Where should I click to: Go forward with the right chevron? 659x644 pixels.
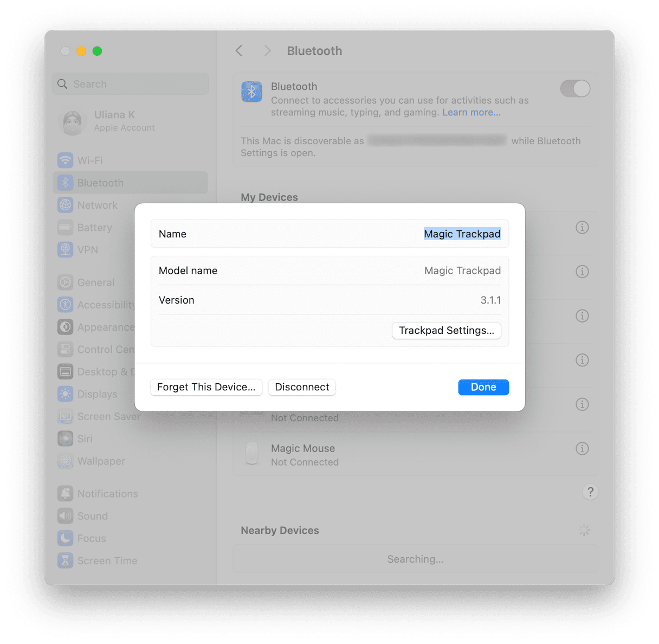(267, 51)
